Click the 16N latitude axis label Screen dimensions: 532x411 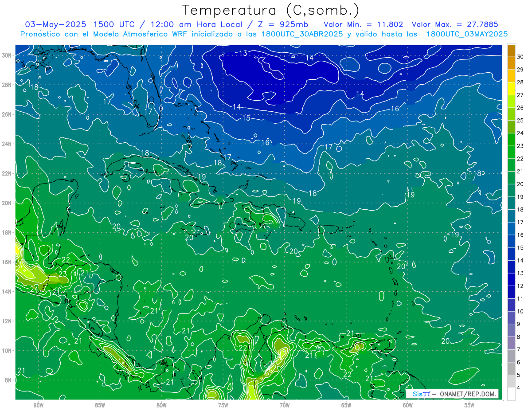pyautogui.click(x=7, y=262)
